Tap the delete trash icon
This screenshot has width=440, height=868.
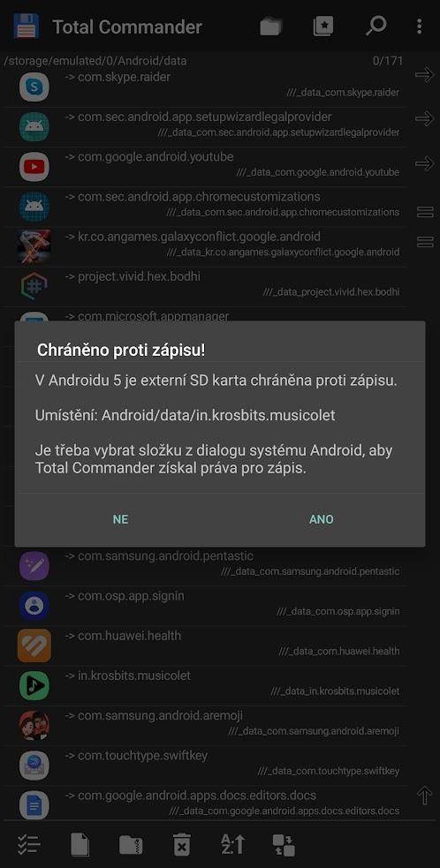182,845
